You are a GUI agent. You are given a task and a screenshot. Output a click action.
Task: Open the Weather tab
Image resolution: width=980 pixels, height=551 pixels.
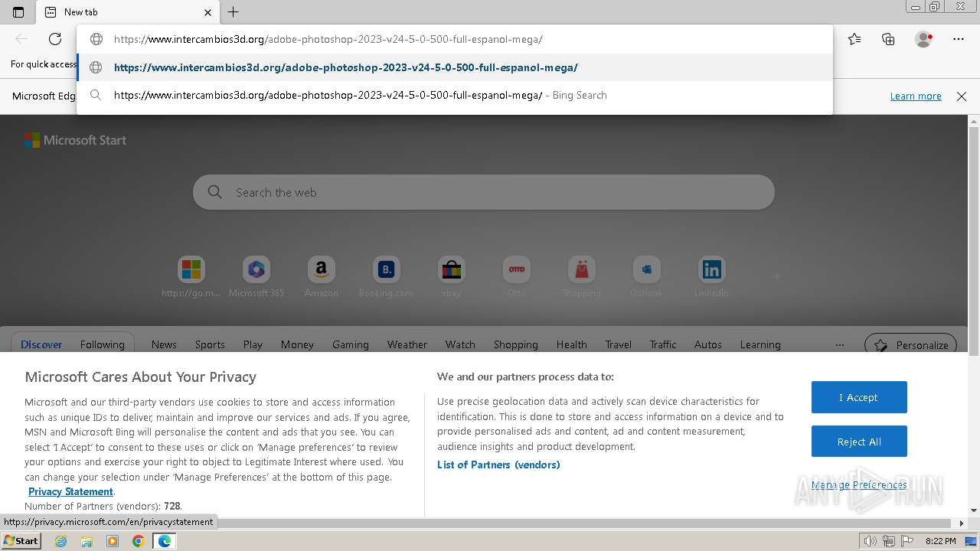[x=407, y=344]
